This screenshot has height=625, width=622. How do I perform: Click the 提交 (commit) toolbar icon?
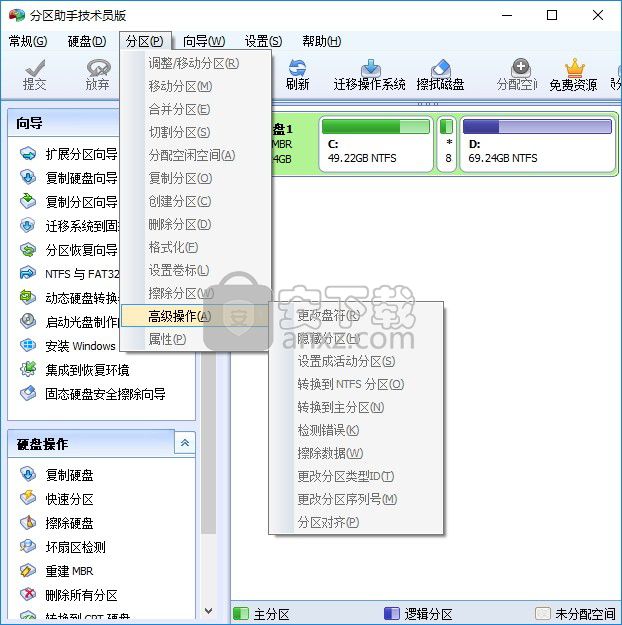[x=35, y=75]
